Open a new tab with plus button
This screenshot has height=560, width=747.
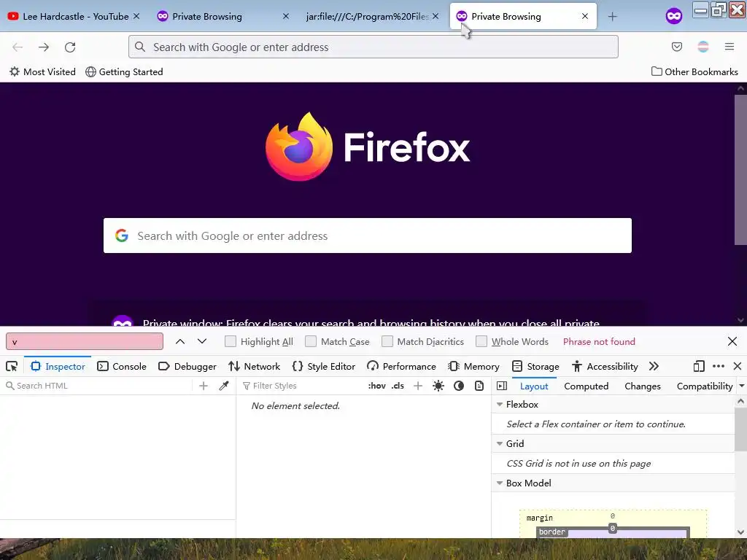[x=613, y=17]
